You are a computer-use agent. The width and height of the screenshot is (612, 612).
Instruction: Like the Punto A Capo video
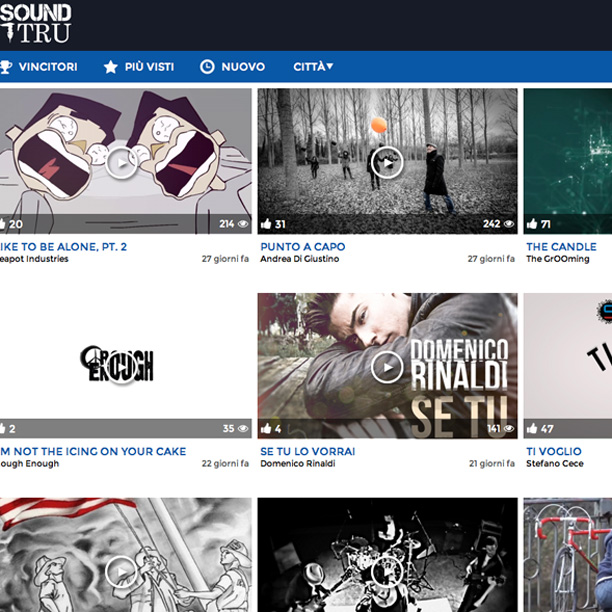[266, 224]
